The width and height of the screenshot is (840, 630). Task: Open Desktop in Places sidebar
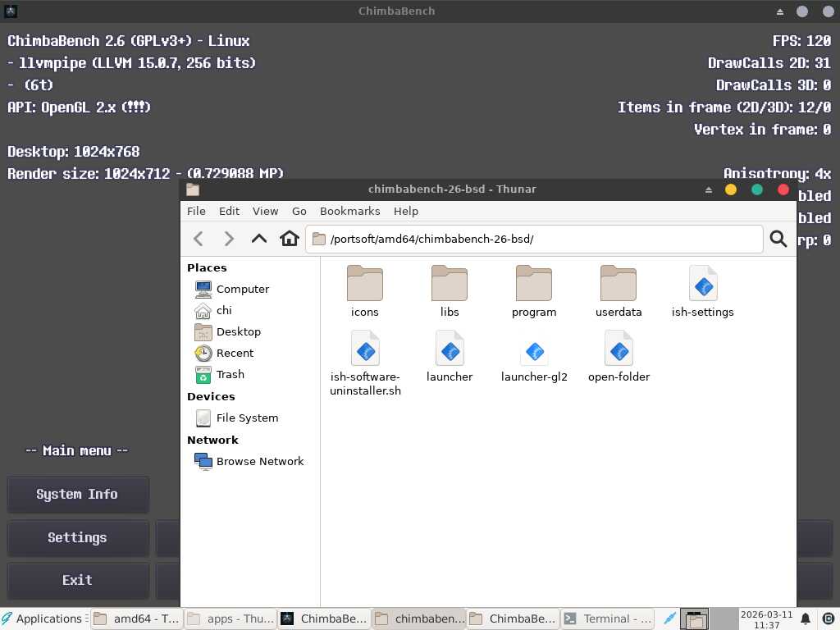point(228,331)
